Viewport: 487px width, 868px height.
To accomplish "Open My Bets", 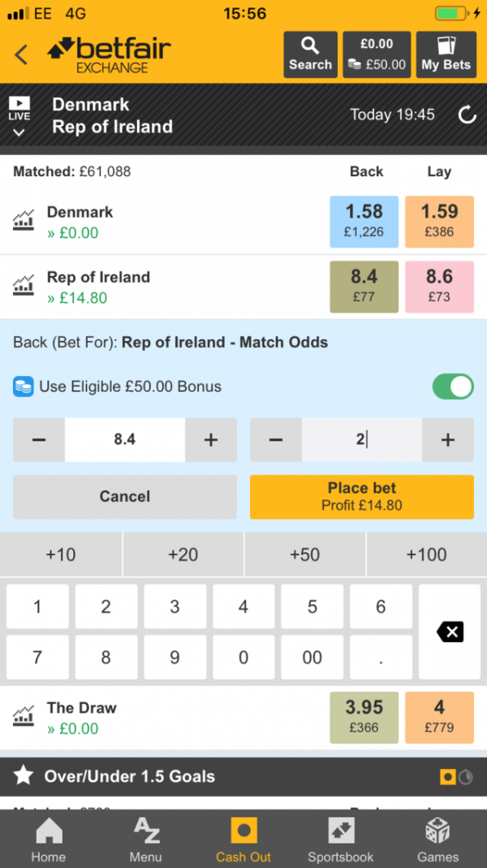I will 446,54.
